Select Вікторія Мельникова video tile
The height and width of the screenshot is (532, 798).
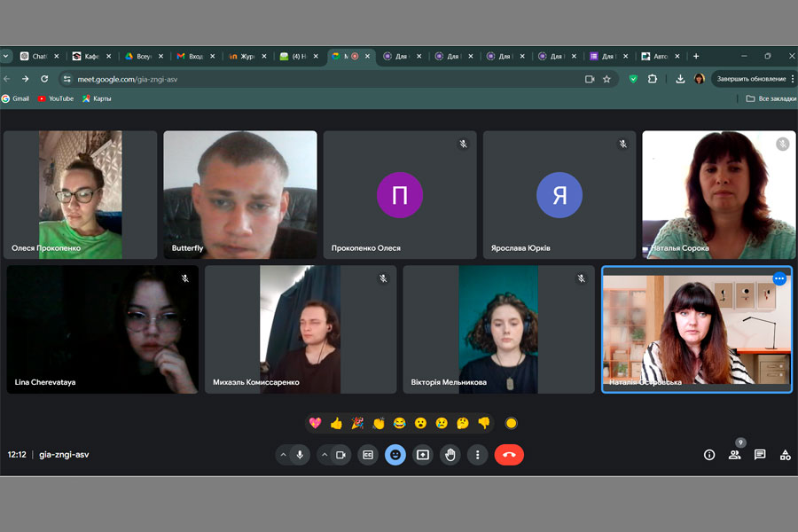coord(498,329)
